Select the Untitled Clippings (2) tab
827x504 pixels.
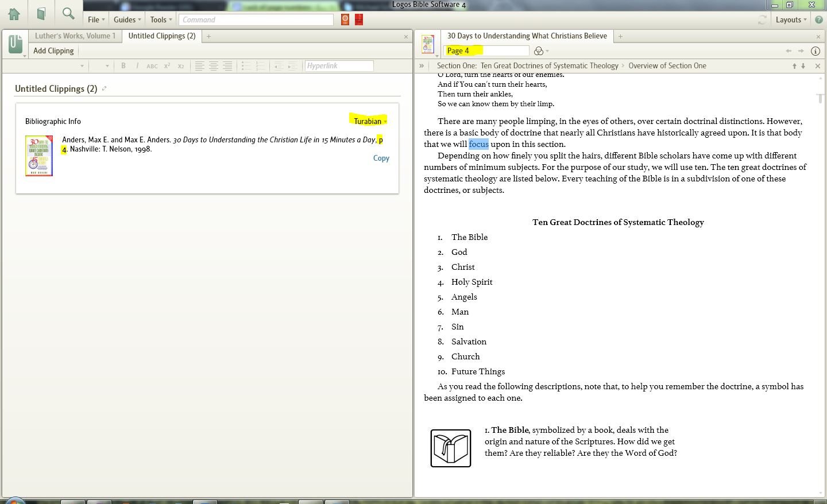pos(162,36)
